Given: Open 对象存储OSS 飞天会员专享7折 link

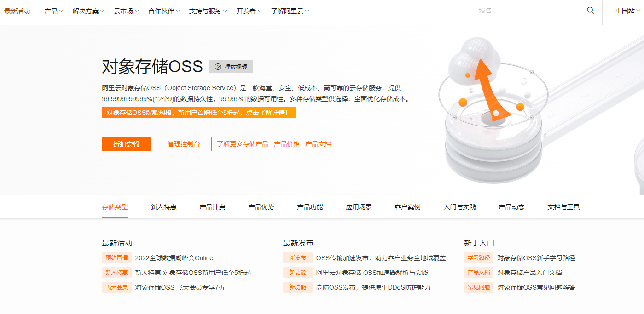Looking at the screenshot, I should 180,287.
